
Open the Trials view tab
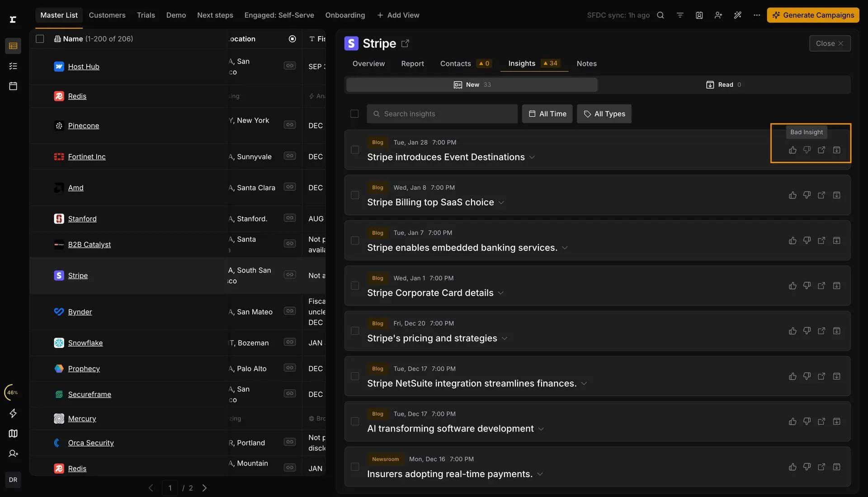pos(146,15)
